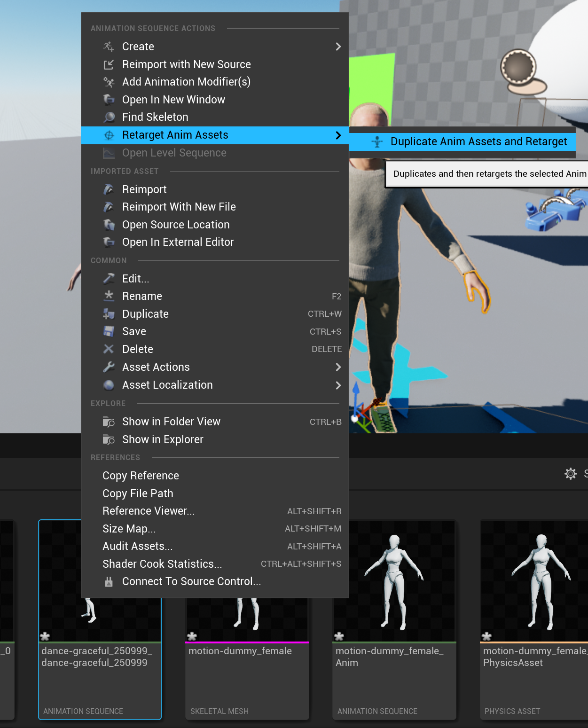Click the Find Skeleton magnifier icon
This screenshot has height=728, width=588.
[x=109, y=117]
